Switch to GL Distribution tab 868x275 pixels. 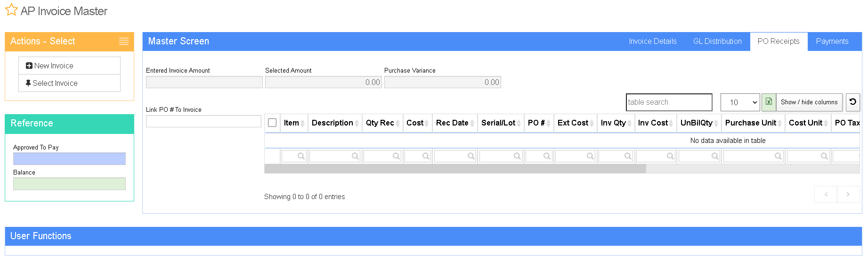point(717,42)
